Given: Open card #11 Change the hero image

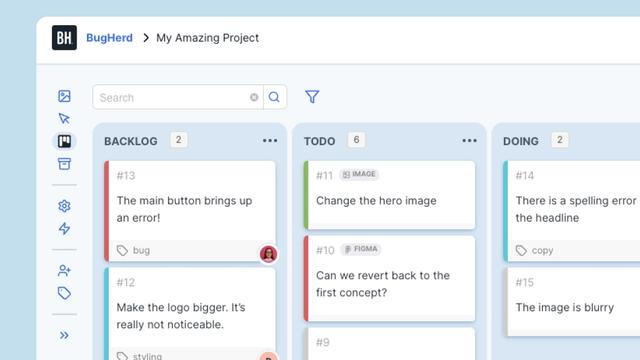Looking at the screenshot, I should click(389, 195).
